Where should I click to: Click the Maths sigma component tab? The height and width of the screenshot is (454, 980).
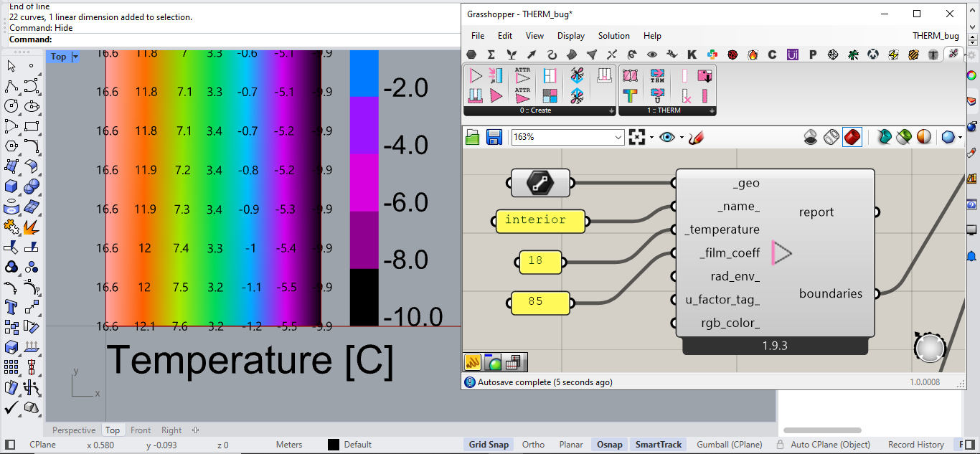(491, 55)
